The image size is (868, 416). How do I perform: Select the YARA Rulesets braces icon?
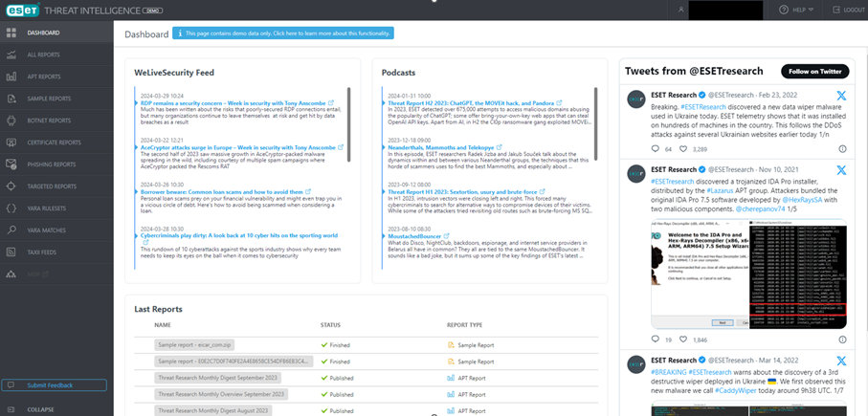click(11, 208)
